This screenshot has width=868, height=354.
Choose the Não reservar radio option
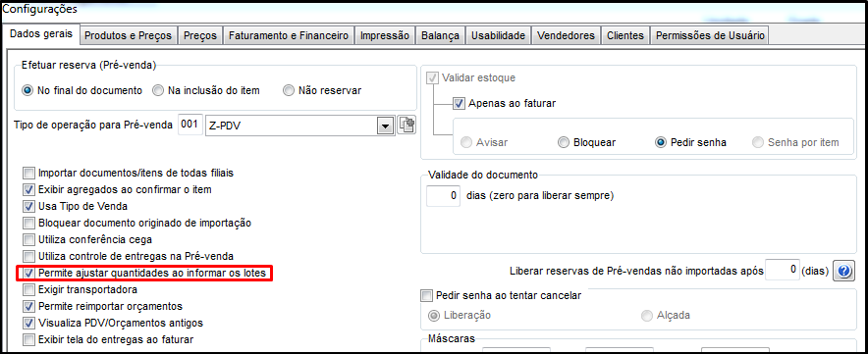(322, 90)
